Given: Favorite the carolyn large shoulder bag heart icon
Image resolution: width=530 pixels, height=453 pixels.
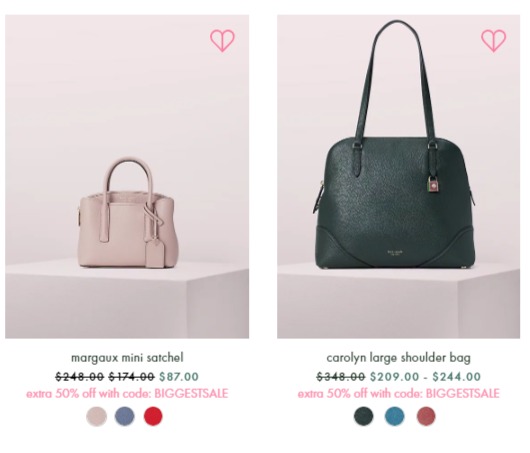Looking at the screenshot, I should (493, 41).
